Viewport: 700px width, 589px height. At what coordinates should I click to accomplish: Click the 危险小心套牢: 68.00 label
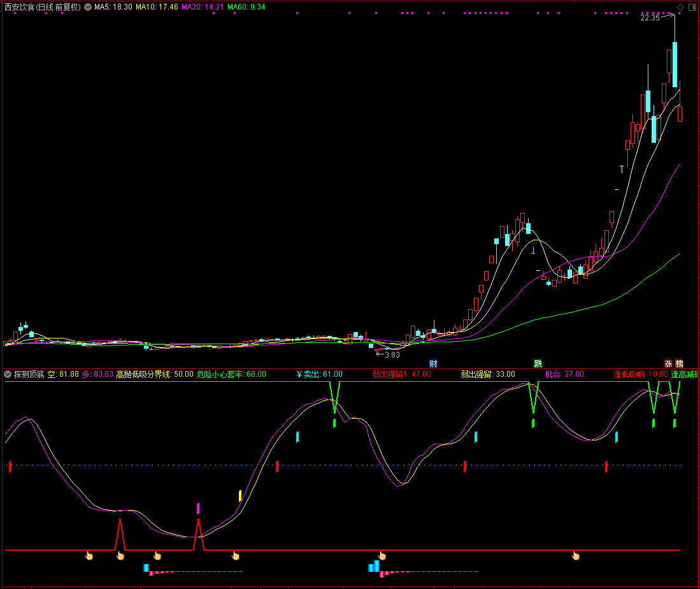tap(231, 374)
